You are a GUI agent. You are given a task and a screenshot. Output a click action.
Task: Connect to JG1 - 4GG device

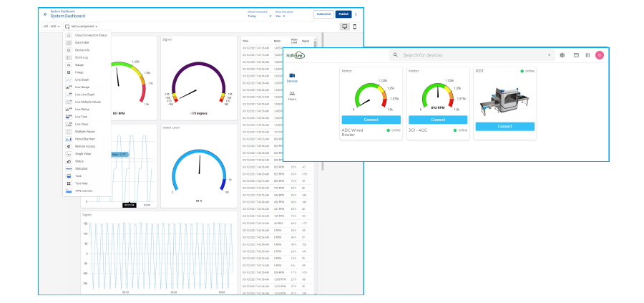[438, 120]
